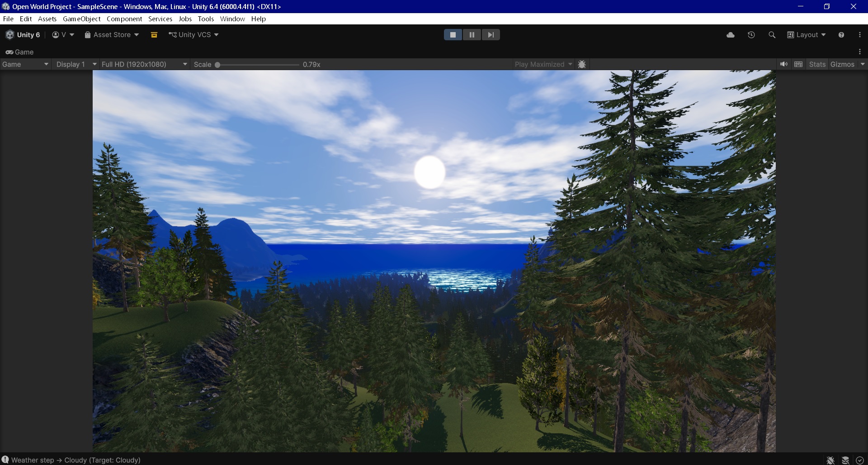Minimize the Unity editor window

point(801,6)
